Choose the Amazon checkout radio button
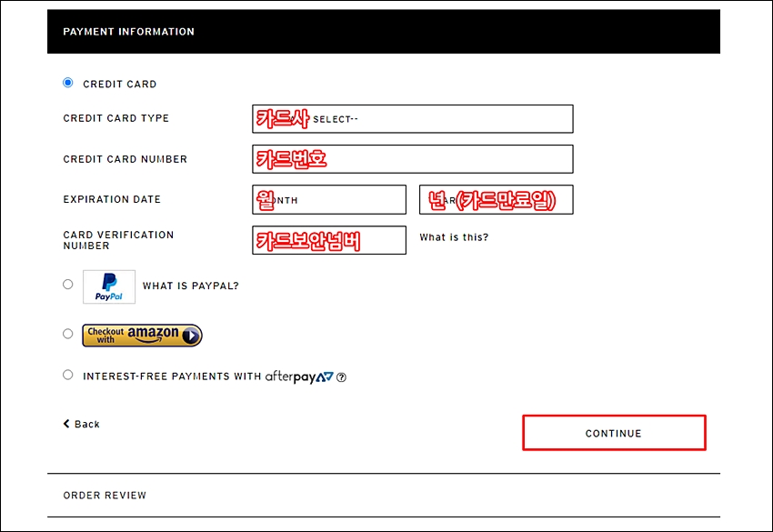The height and width of the screenshot is (532, 773). [68, 334]
